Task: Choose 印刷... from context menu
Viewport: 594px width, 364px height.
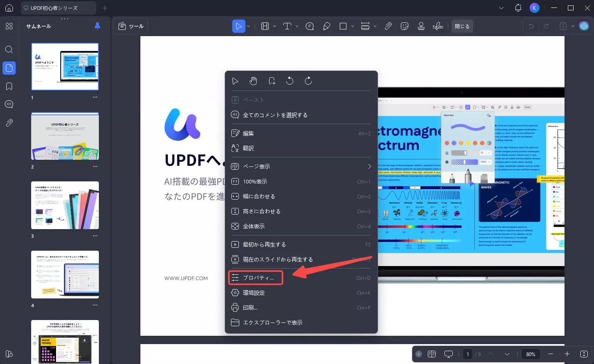Action: [x=301, y=308]
